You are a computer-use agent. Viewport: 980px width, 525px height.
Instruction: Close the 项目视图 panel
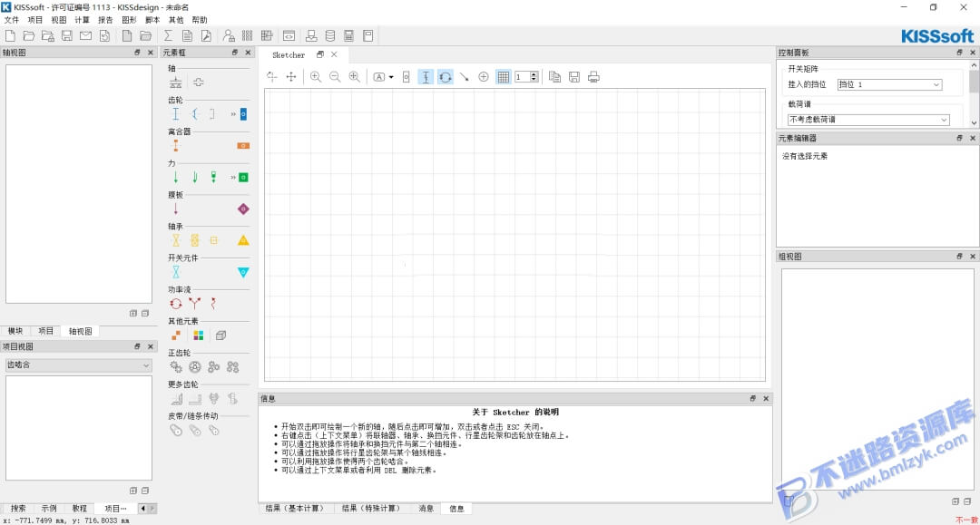tap(150, 346)
